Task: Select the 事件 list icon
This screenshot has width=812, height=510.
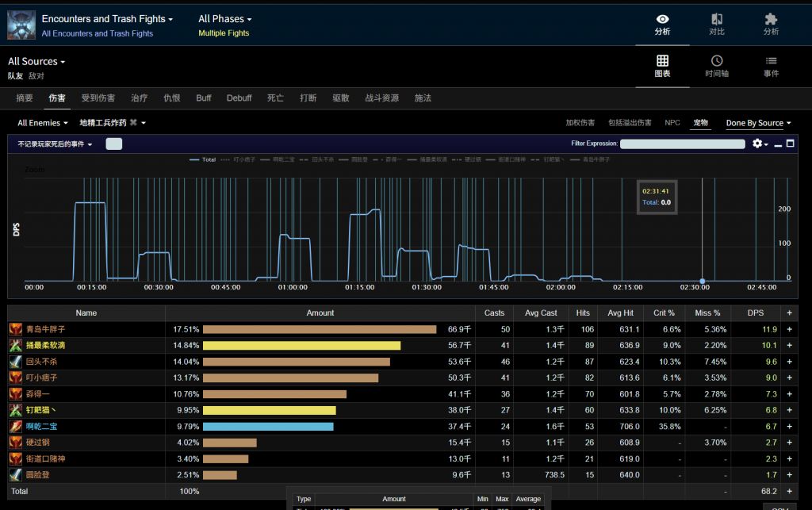Action: point(770,67)
